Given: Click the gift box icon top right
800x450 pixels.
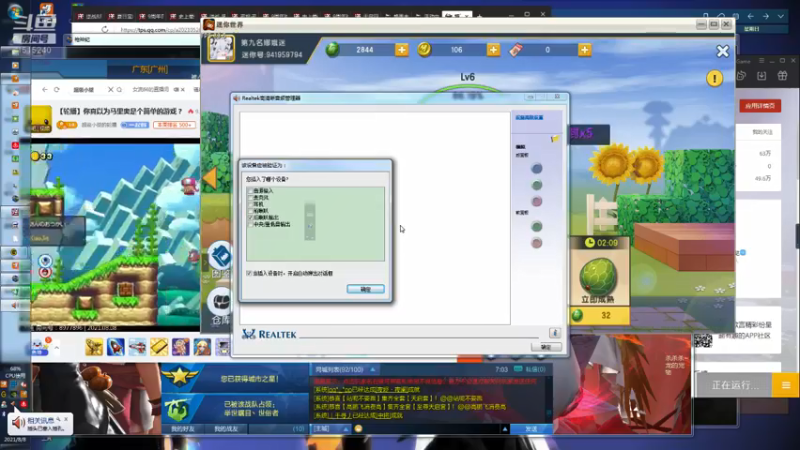Looking at the screenshot, I should coord(782,76).
